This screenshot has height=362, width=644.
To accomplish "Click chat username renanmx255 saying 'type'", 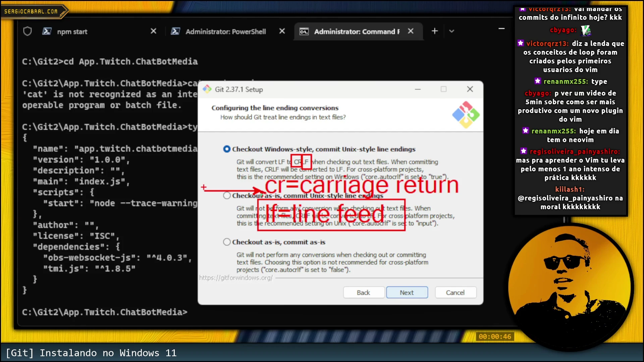I will [565, 81].
